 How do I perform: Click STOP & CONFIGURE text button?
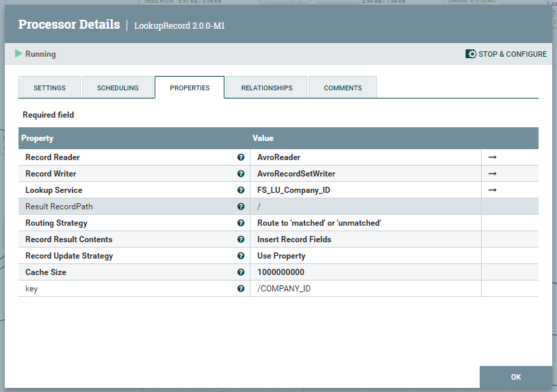(513, 54)
